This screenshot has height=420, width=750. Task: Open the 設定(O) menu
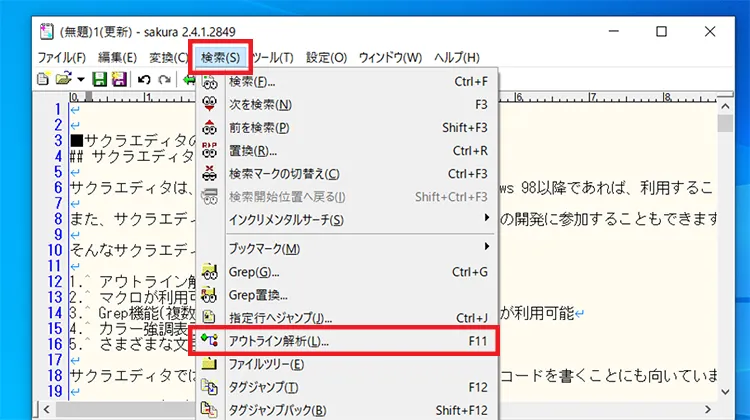pos(326,57)
